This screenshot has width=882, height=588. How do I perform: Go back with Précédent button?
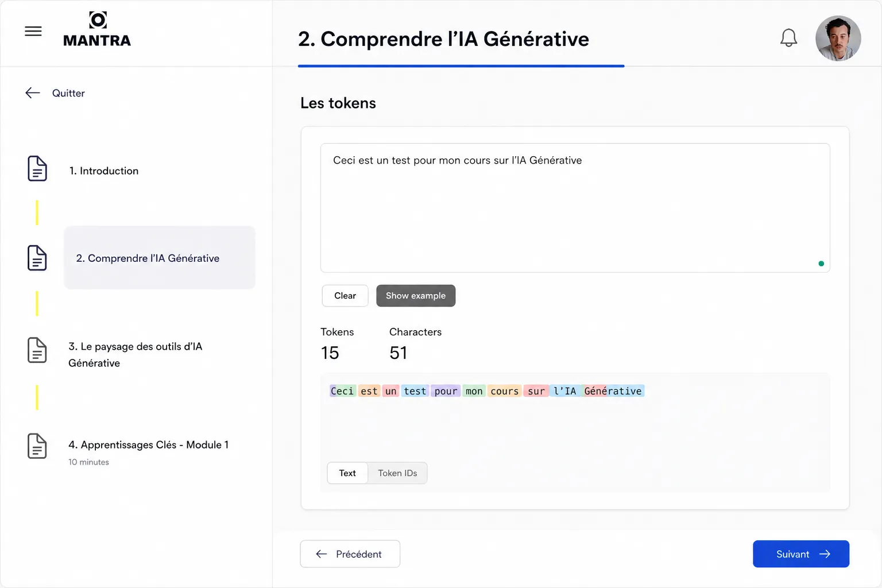coord(350,554)
